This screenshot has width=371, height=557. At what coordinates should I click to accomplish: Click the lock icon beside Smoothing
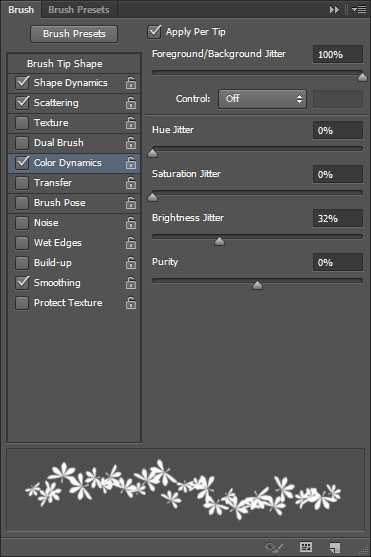tap(131, 283)
